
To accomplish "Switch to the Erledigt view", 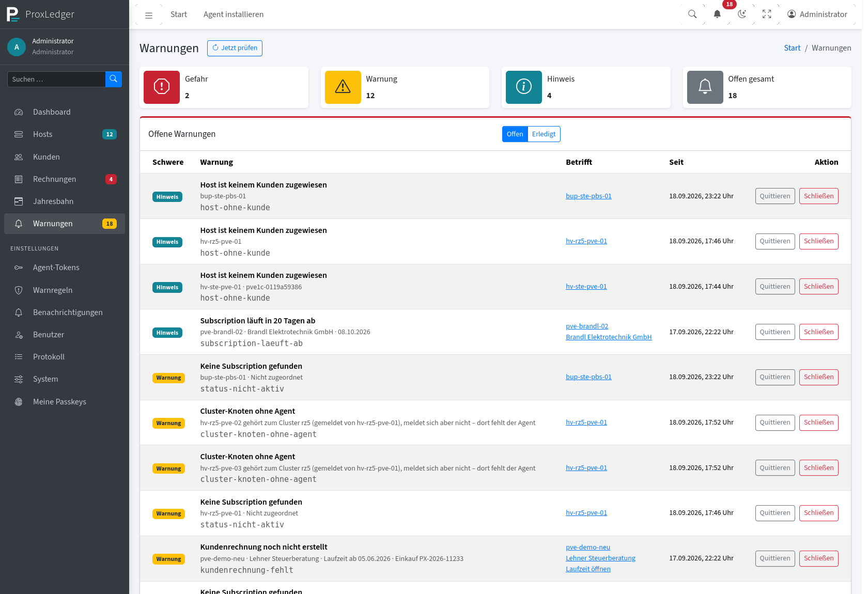I will [x=544, y=134].
